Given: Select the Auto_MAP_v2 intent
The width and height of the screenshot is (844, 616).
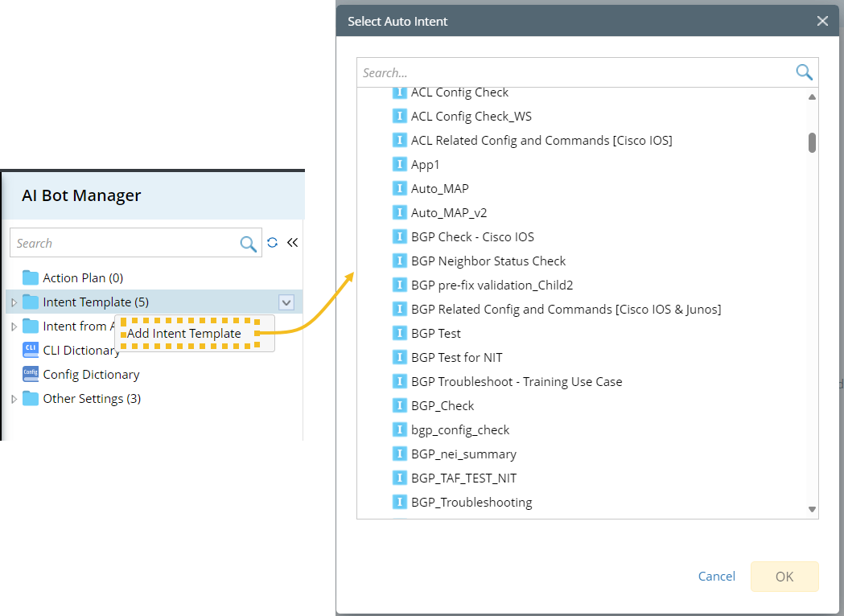Looking at the screenshot, I should [448, 212].
